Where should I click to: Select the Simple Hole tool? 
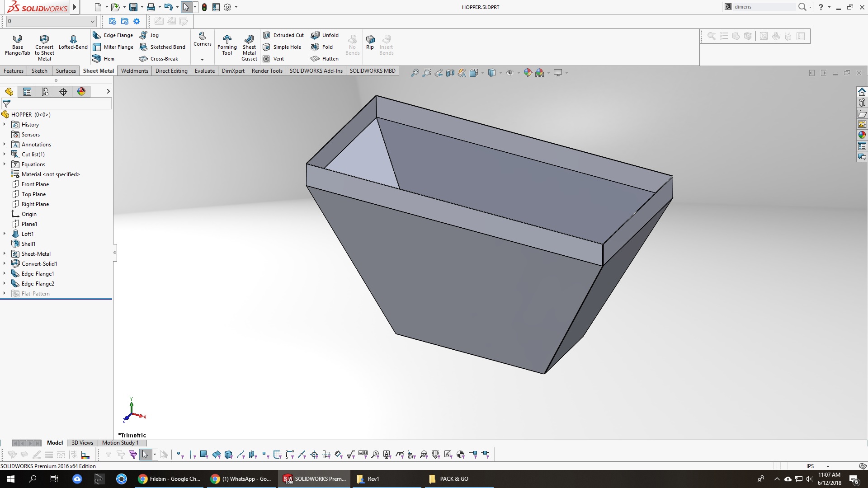[282, 47]
